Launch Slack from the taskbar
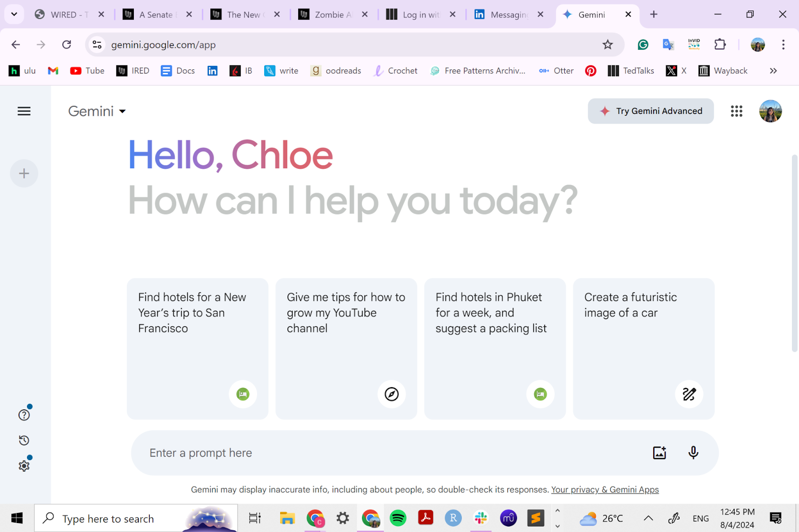799x532 pixels. coord(481,518)
